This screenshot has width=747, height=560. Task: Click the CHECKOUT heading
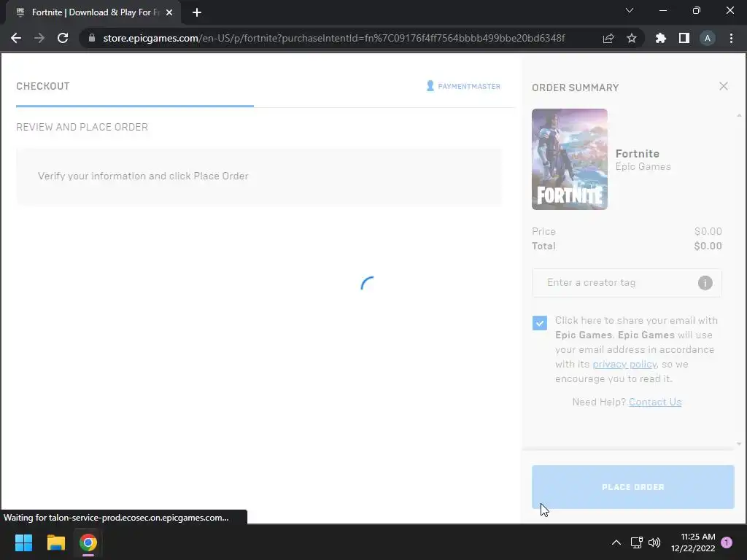click(x=43, y=86)
